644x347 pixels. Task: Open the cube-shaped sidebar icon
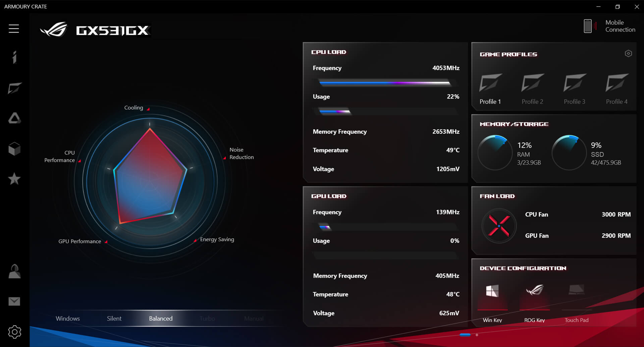tap(14, 149)
